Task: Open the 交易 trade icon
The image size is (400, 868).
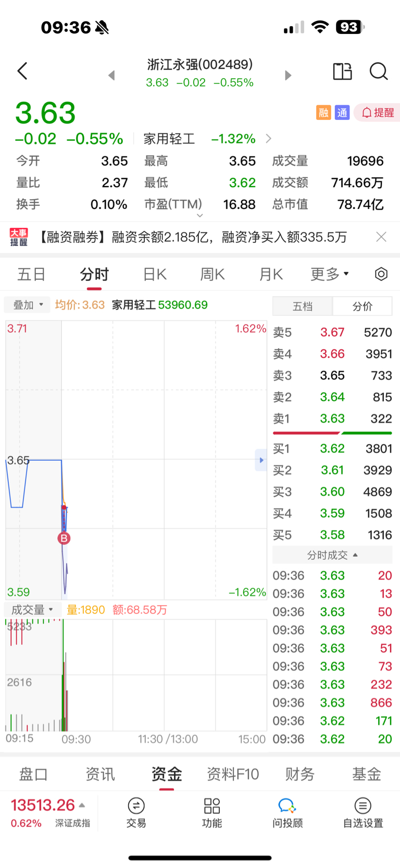Action: tap(136, 813)
